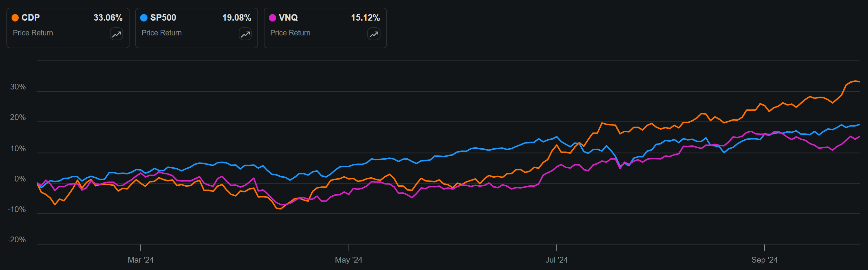Click the Jul '24 axis label
The image size is (868, 270).
point(557,260)
